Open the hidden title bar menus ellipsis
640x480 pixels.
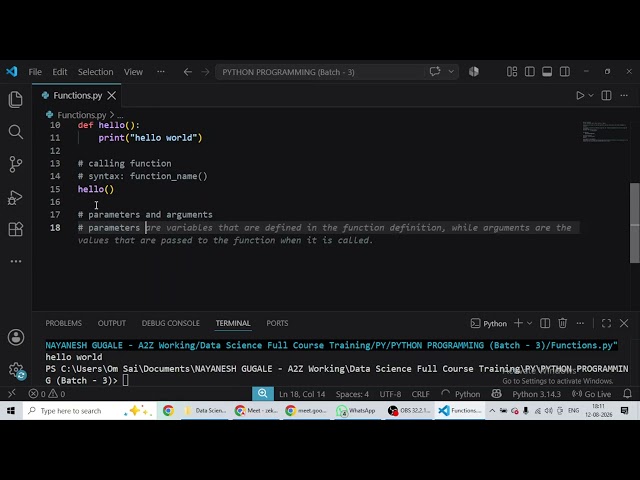tap(161, 72)
